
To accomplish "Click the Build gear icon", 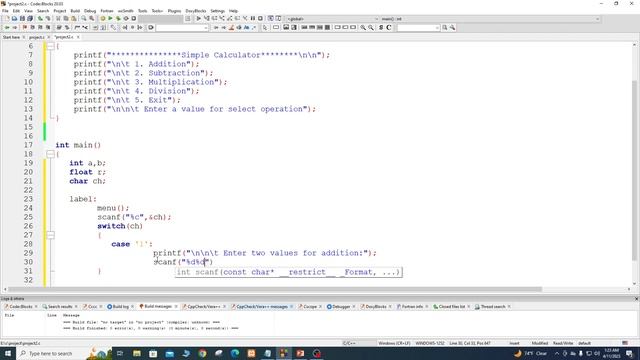I will (x=102, y=19).
